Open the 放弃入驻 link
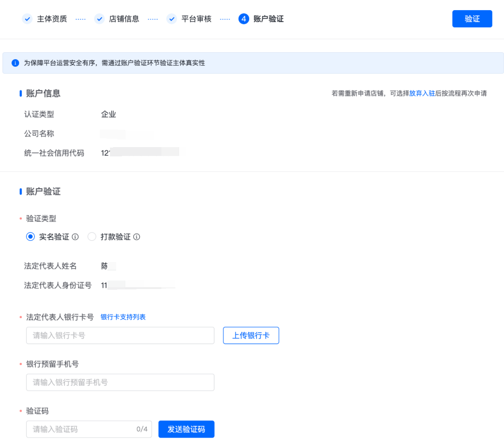The image size is (504, 444). pyautogui.click(x=422, y=94)
